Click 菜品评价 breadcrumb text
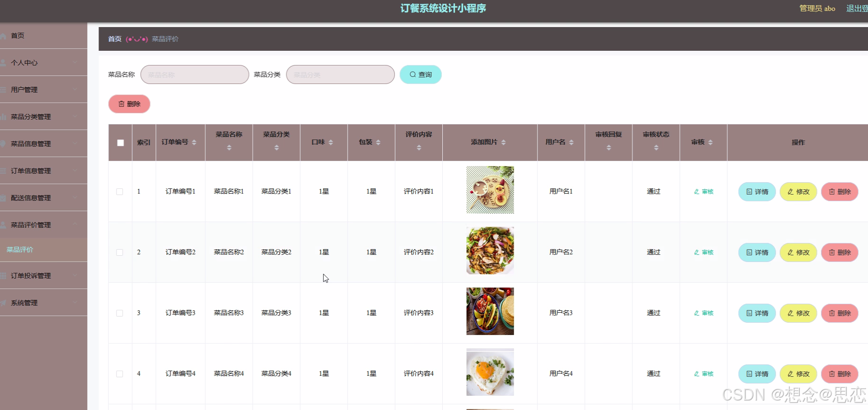Screen dimensions: 868x410 point(165,39)
